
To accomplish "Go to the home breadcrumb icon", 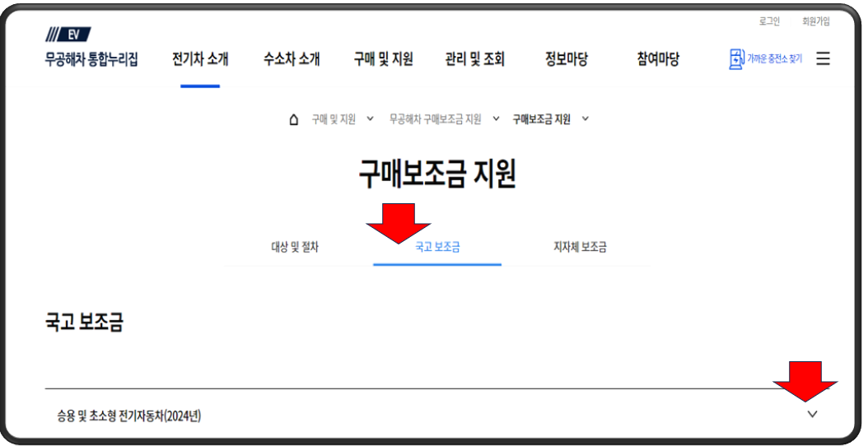I will click(294, 119).
